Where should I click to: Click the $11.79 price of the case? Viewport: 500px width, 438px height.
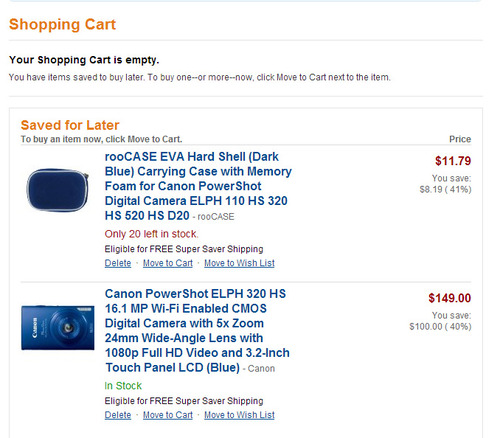coord(453,161)
